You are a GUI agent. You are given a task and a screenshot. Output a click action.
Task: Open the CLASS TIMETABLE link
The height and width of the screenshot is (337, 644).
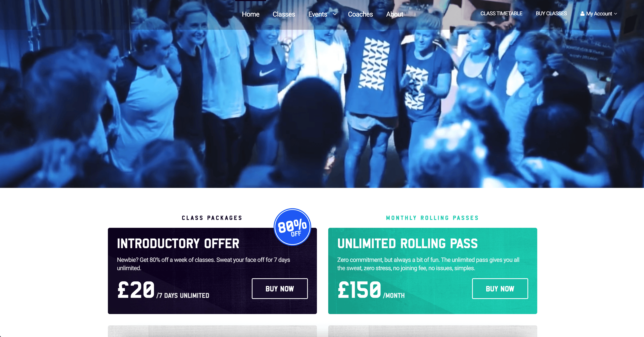(x=501, y=14)
